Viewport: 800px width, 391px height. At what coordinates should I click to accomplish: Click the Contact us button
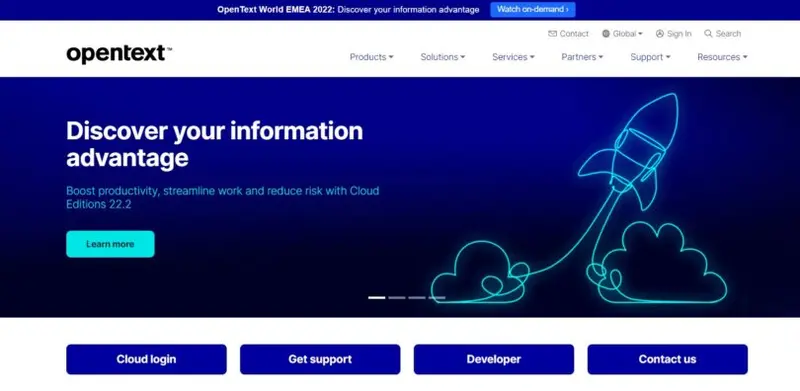click(667, 359)
